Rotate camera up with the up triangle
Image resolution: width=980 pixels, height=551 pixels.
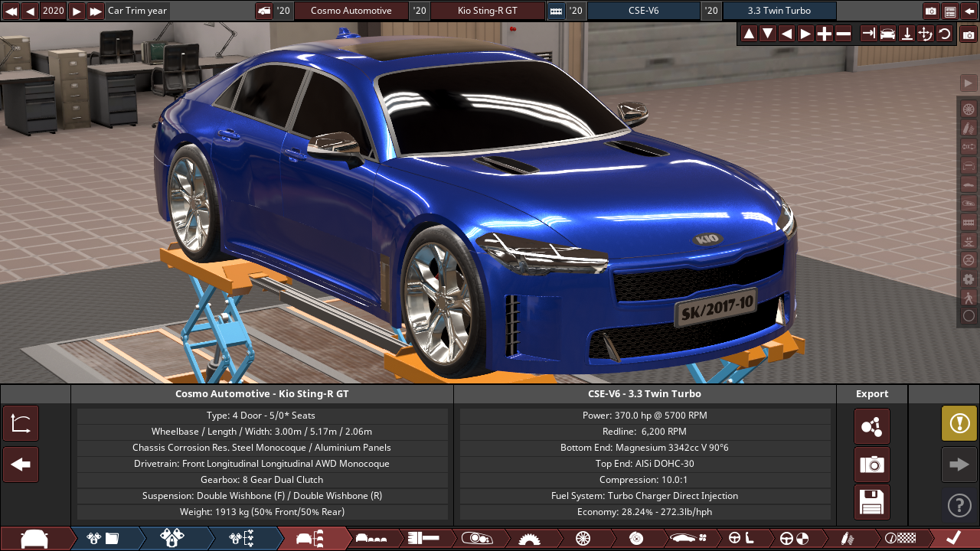[749, 34]
